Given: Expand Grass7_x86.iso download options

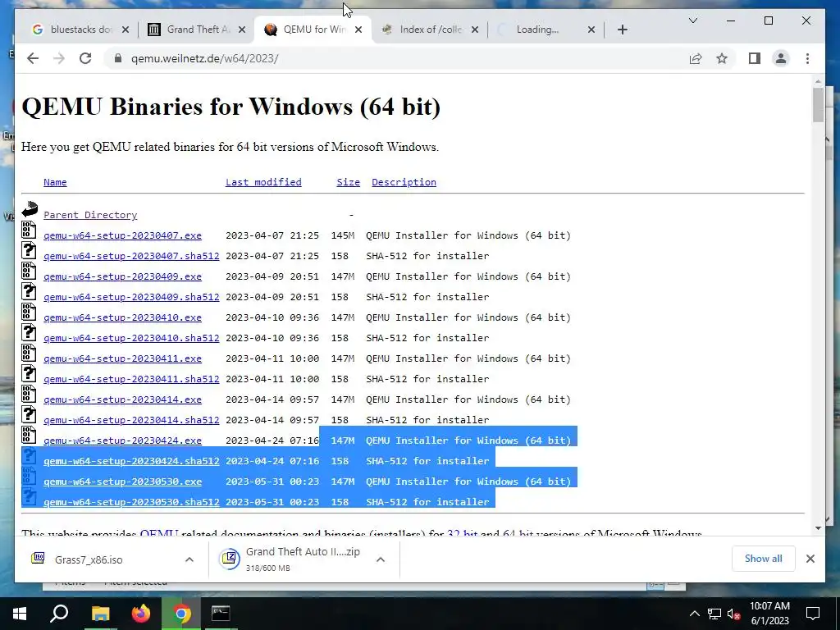Looking at the screenshot, I should tap(189, 559).
